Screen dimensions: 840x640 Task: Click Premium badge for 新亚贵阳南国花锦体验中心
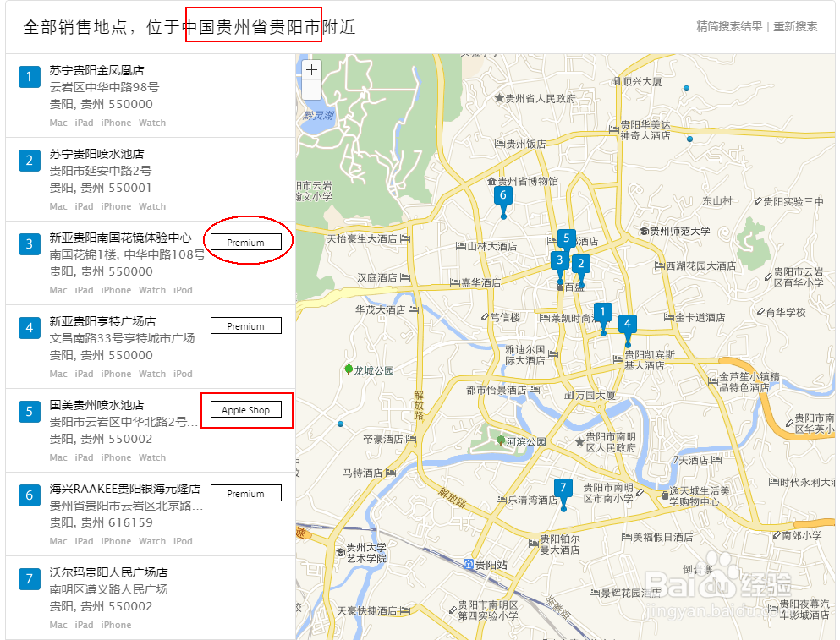pyautogui.click(x=246, y=242)
